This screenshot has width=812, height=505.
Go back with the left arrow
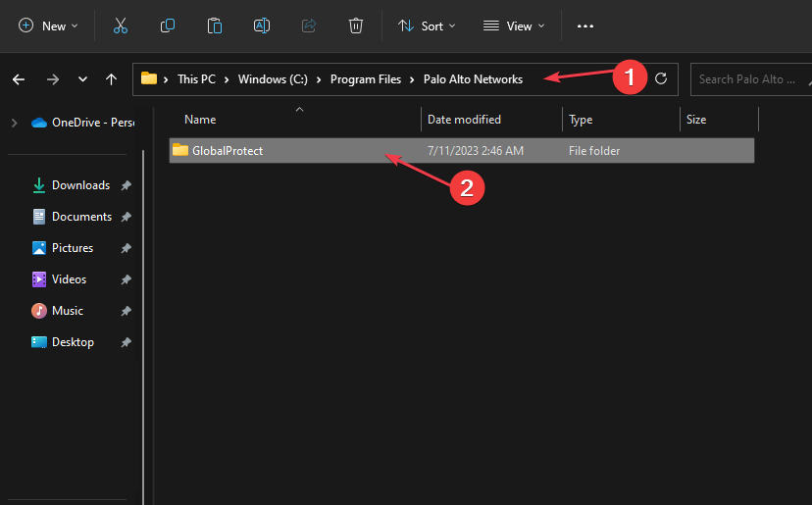tap(19, 79)
